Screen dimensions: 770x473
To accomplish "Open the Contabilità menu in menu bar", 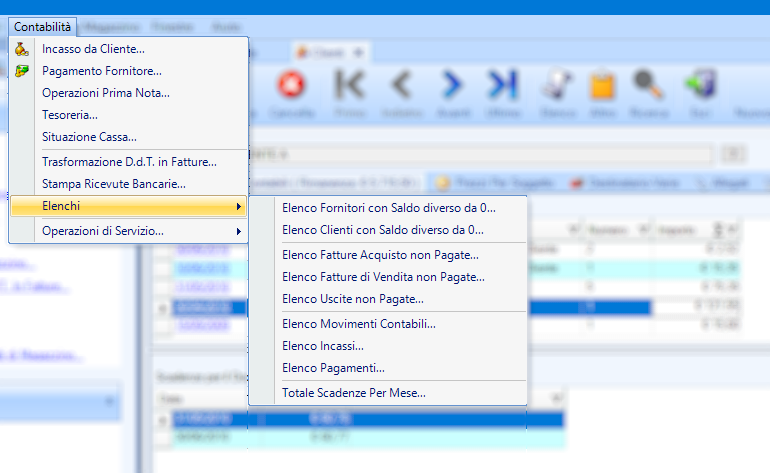I will [x=42, y=27].
